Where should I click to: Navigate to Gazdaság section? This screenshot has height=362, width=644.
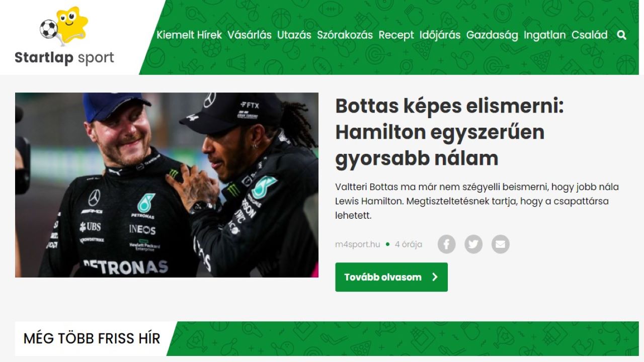click(492, 35)
